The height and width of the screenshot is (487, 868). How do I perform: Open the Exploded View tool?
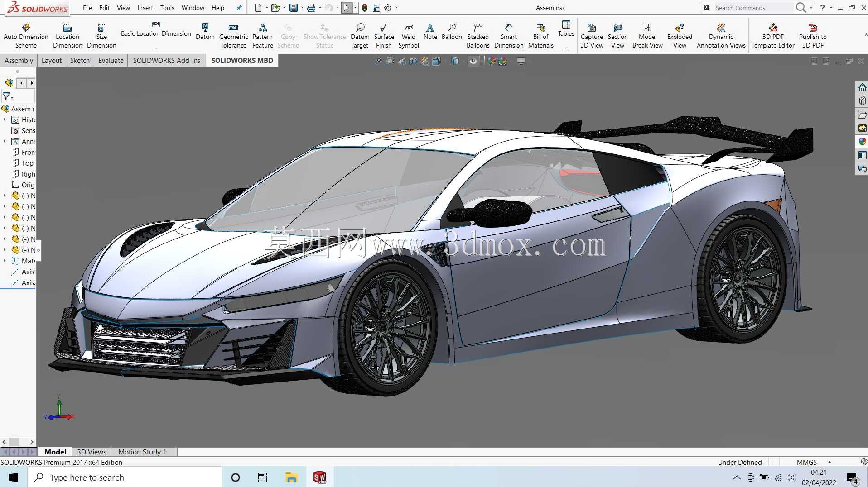680,36
